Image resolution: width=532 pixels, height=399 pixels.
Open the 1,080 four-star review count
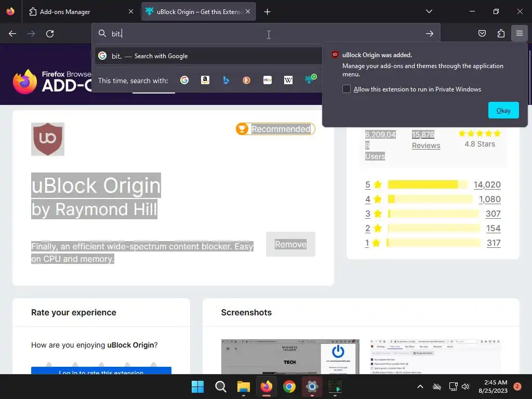[x=489, y=199]
